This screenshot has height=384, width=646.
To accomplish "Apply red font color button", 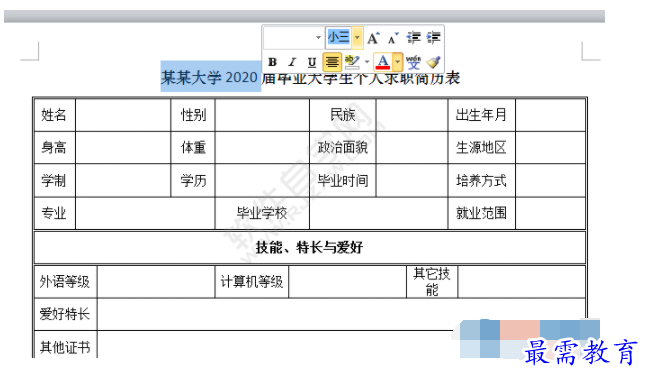I will click(x=383, y=62).
